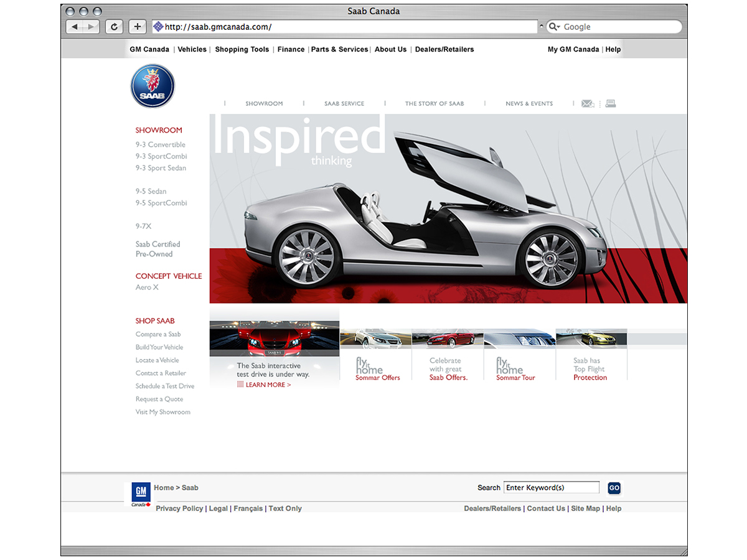The width and height of the screenshot is (747, 560).
Task: Open the Privacy Policy link
Action: 179,509
